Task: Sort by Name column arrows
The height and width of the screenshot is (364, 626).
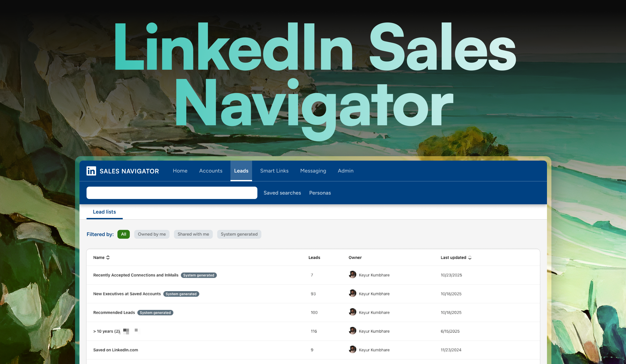Action: pyautogui.click(x=108, y=257)
